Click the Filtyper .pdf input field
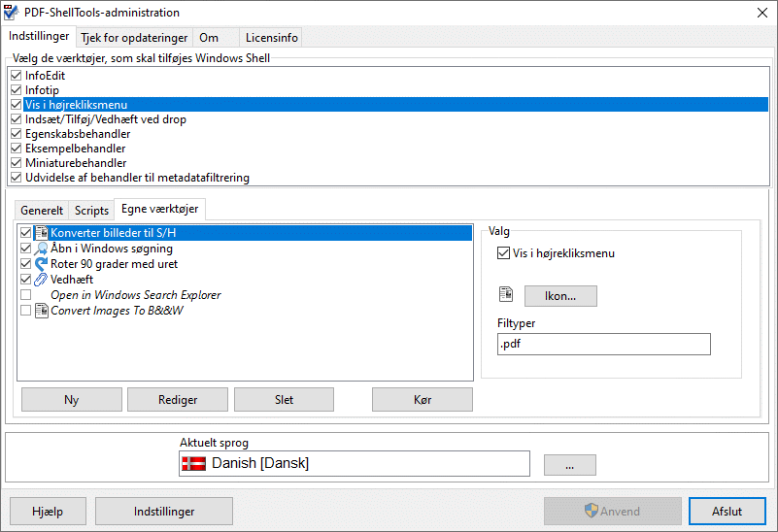 click(x=604, y=344)
